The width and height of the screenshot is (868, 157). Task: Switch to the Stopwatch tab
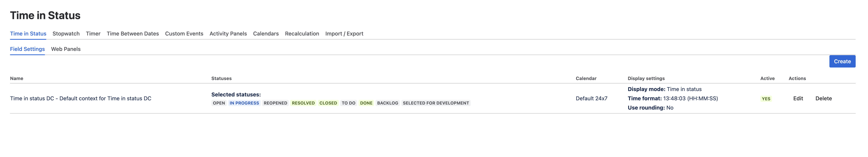coord(66,34)
